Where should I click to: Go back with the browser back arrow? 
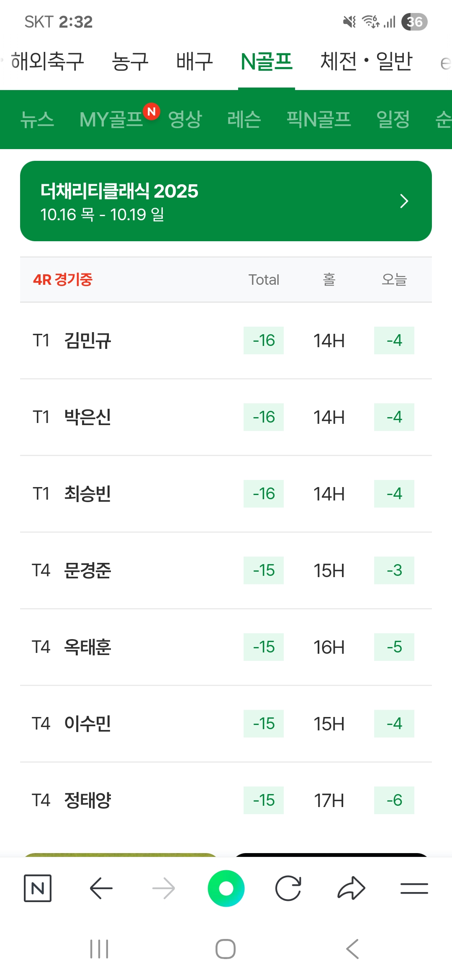tap(101, 888)
